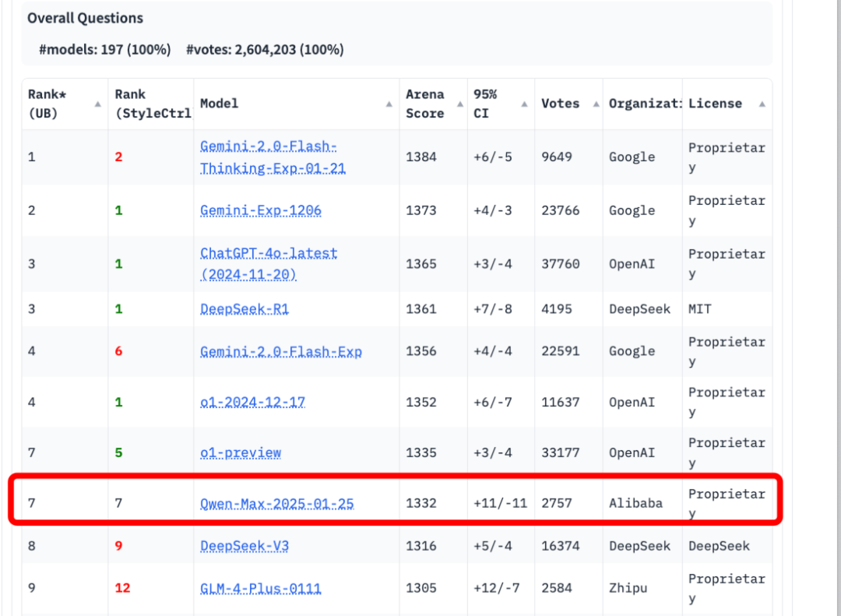Viewport: 841px width, 616px height.
Task: Select votes value 22591
Action: 561,351
